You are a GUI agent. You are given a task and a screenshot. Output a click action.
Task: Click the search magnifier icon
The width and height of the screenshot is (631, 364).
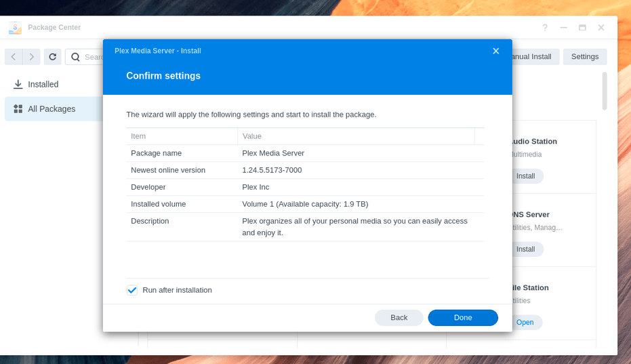(75, 57)
